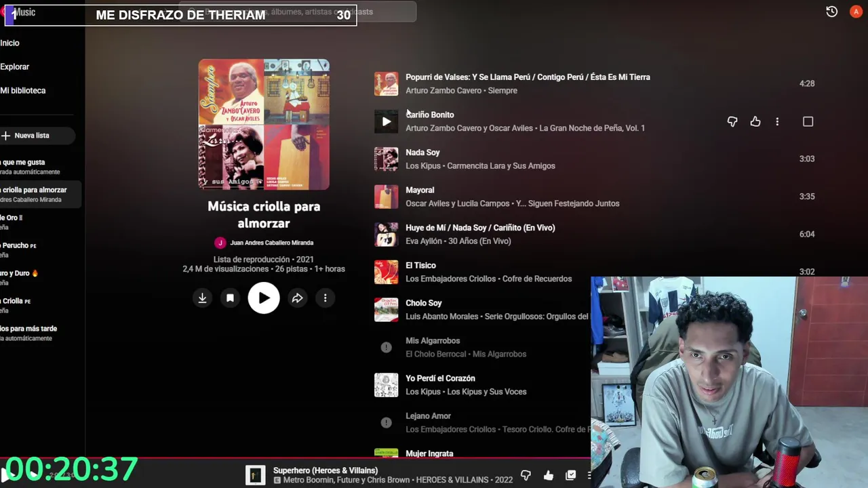Open Cariño Bonito row three-dot menu
The width and height of the screenshot is (868, 488).
point(777,121)
